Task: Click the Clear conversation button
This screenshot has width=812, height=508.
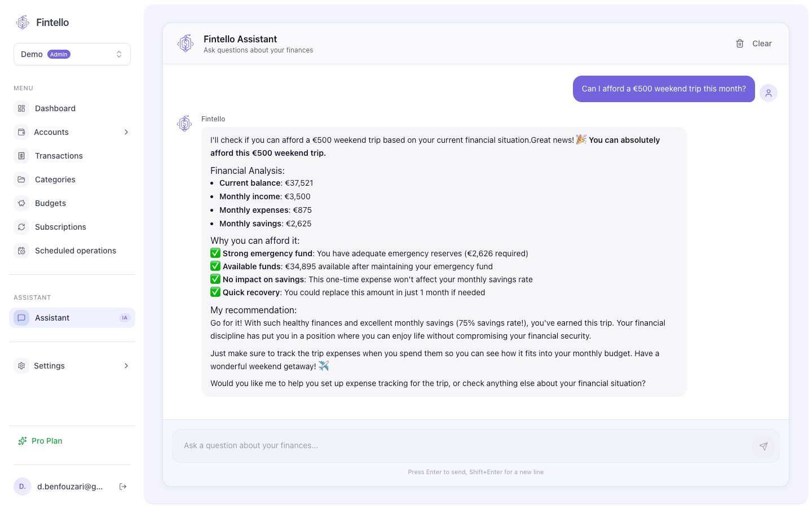Action: click(x=762, y=43)
